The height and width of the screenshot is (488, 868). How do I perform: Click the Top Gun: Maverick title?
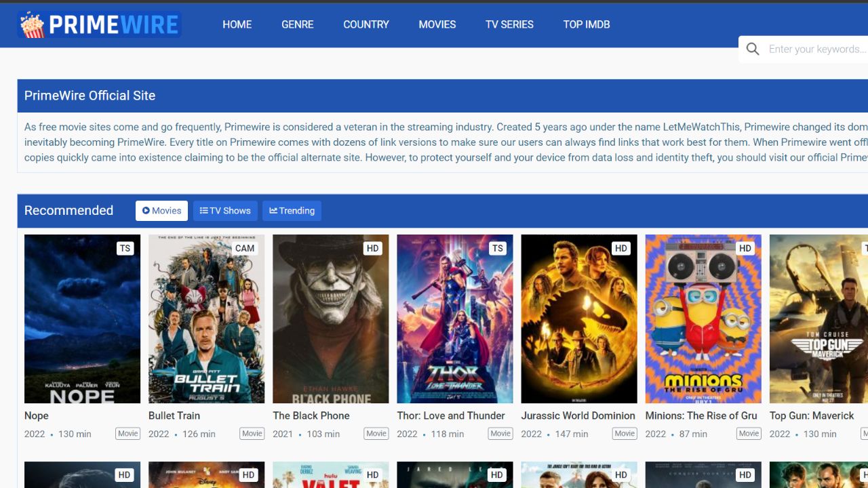(x=812, y=415)
